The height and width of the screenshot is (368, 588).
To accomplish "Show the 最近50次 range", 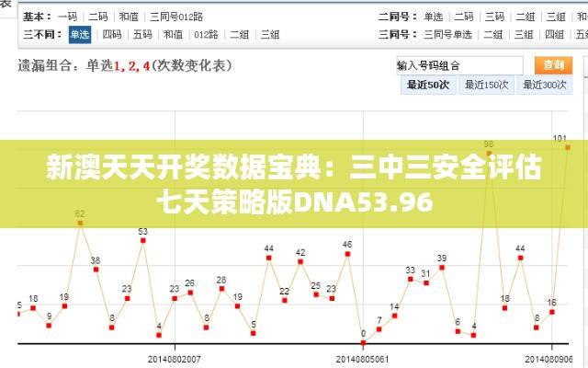I will [x=428, y=85].
